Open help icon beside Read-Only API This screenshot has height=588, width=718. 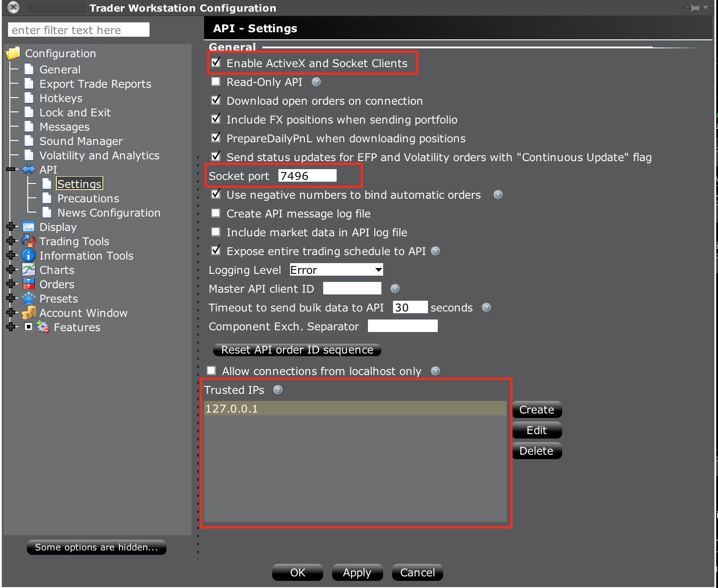click(316, 82)
